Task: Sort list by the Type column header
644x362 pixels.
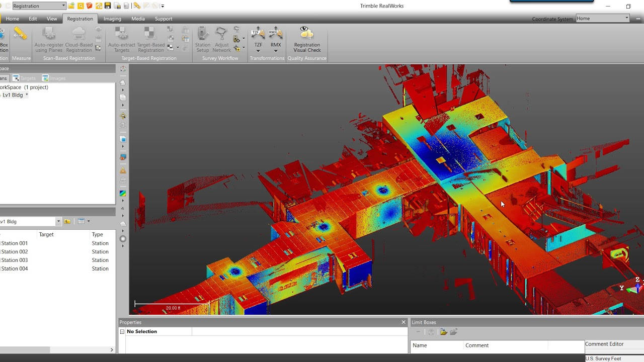Action: tap(98, 234)
